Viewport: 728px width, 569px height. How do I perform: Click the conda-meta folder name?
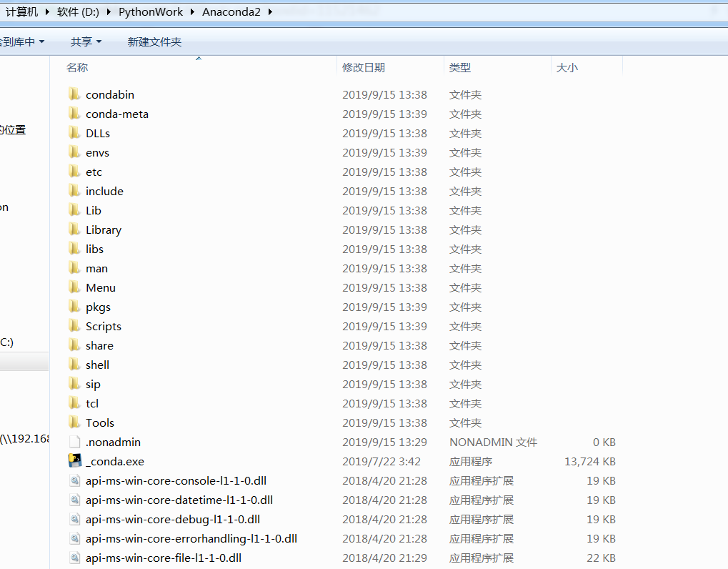point(117,114)
